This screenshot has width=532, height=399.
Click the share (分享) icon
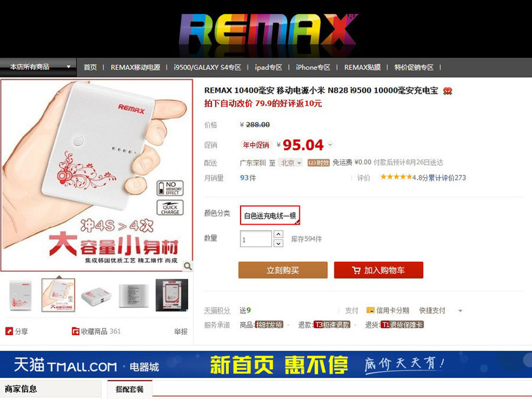tap(9, 331)
